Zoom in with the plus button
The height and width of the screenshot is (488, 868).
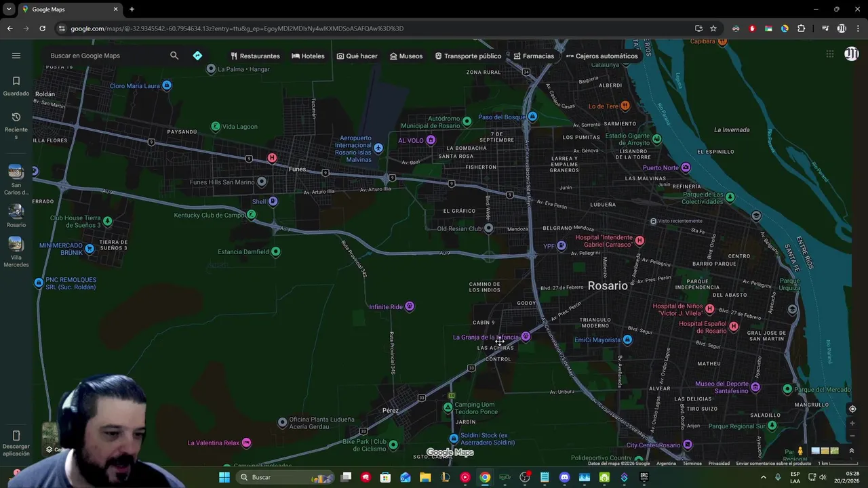pos(852,423)
